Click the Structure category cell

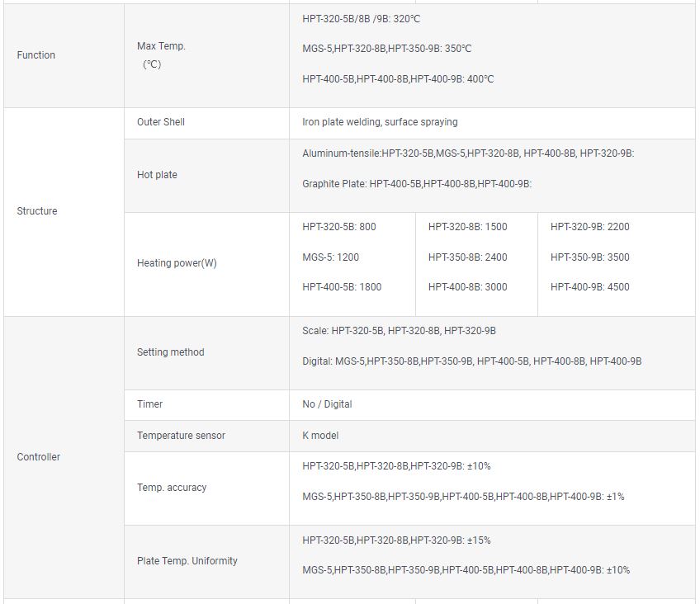pyautogui.click(x=37, y=211)
